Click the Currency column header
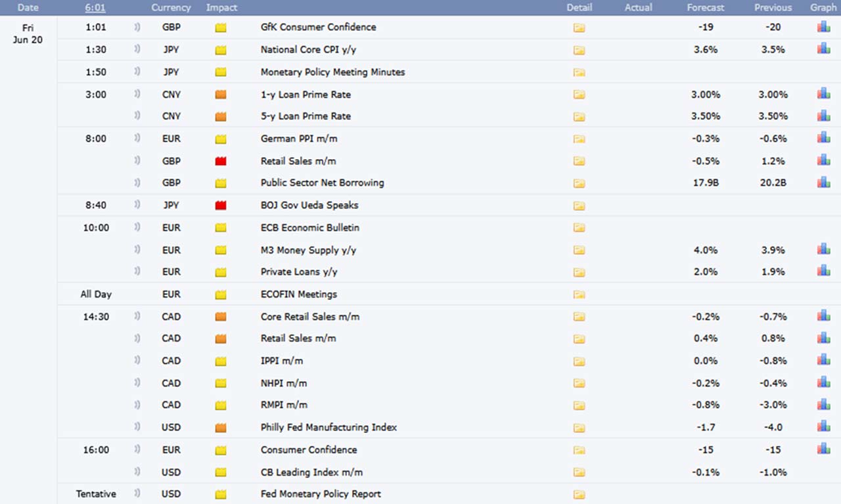 (171, 8)
